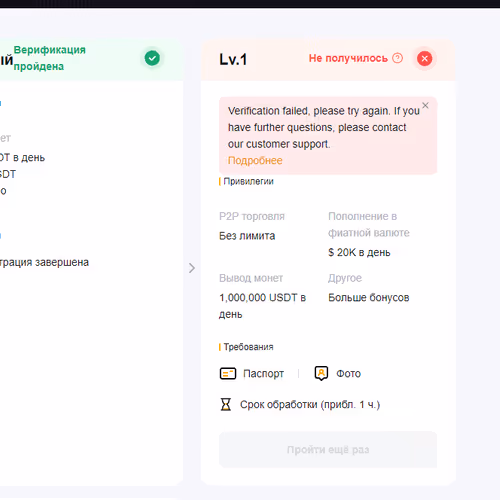Click the Привилегии section heading
Screen dimensions: 500x500
(x=248, y=181)
